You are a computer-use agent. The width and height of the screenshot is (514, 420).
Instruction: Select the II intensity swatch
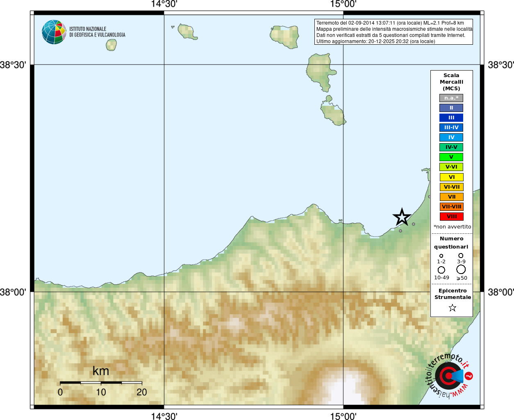coord(451,108)
